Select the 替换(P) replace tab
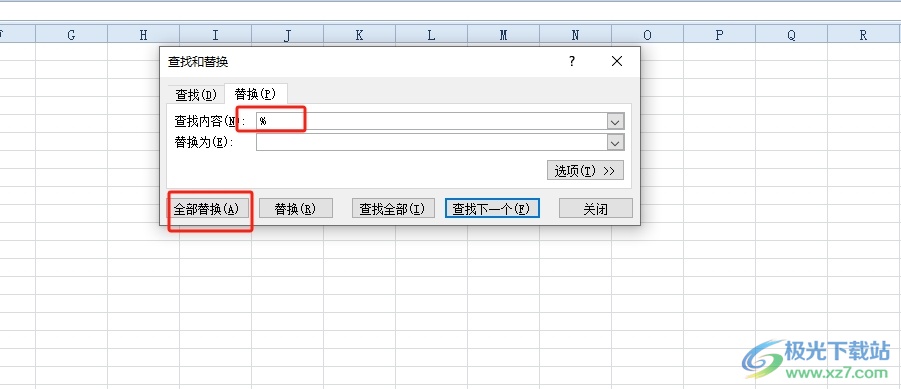 coord(255,94)
